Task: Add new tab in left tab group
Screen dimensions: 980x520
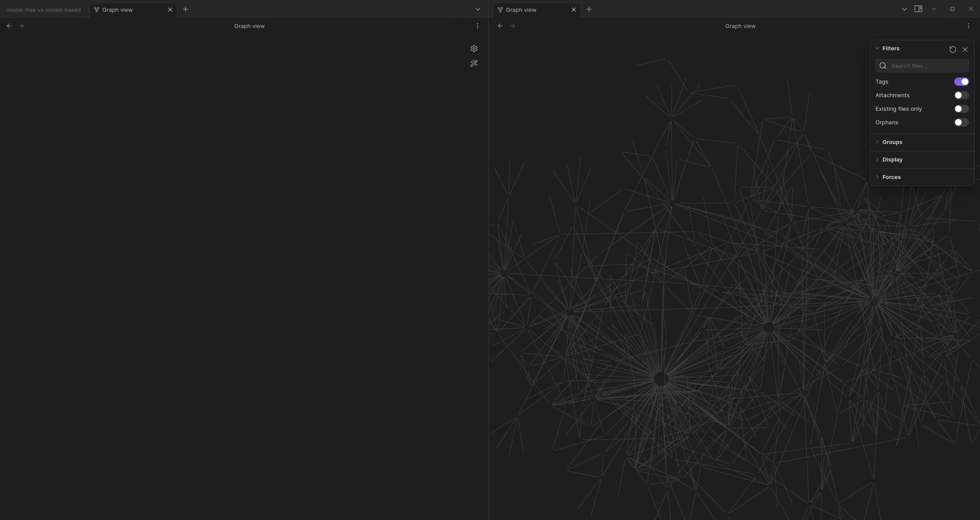Action: point(185,9)
